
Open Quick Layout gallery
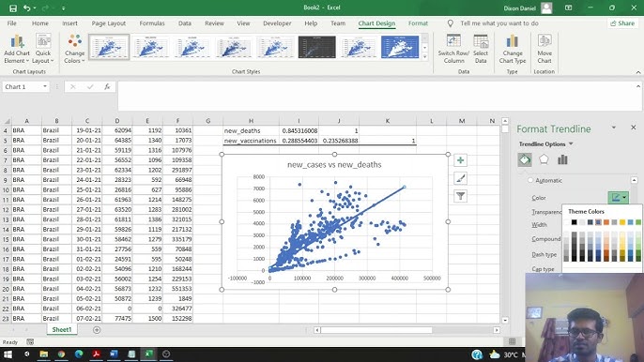click(x=43, y=49)
